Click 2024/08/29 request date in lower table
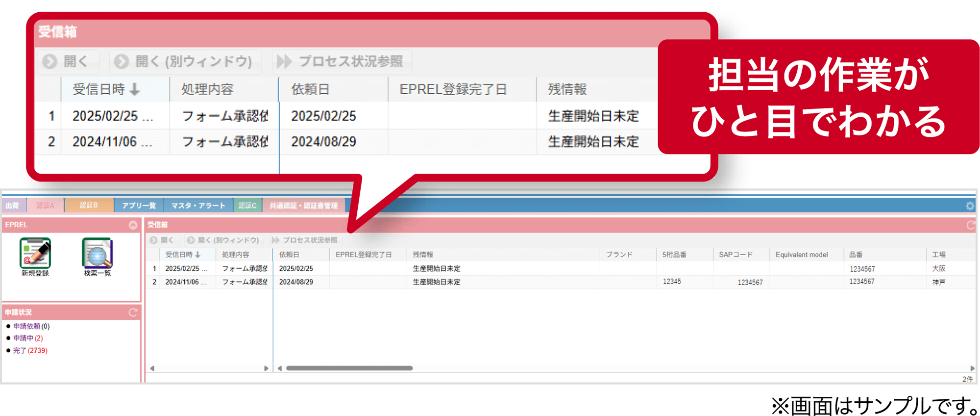 point(296,282)
